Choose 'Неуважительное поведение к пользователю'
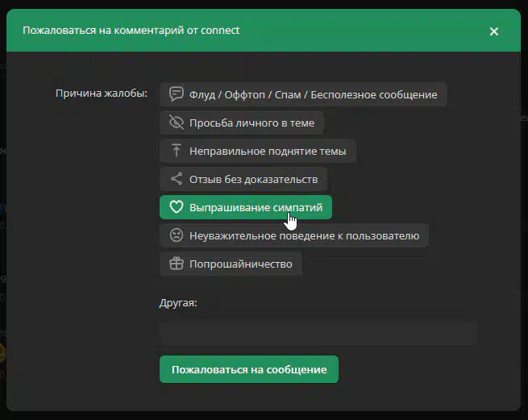 (x=304, y=235)
